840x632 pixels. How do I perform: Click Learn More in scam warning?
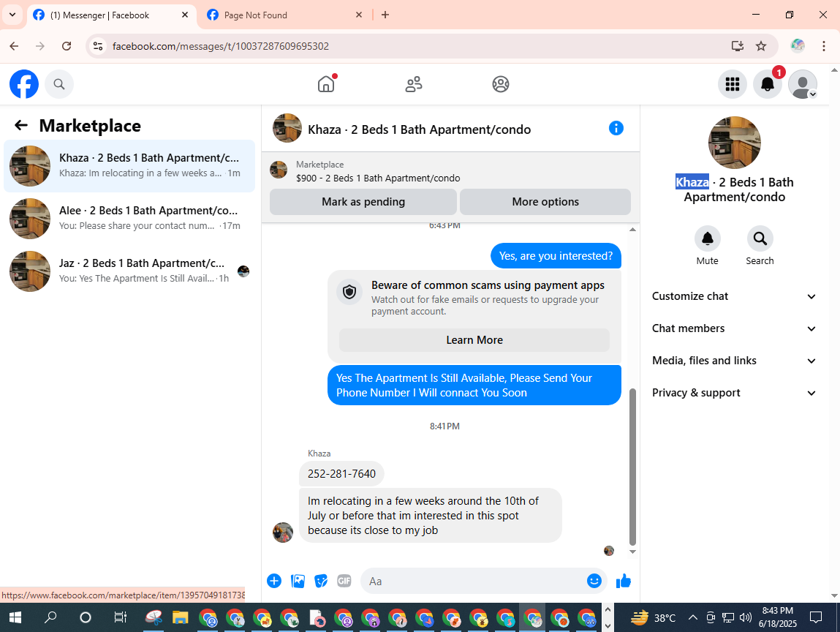[x=474, y=340]
